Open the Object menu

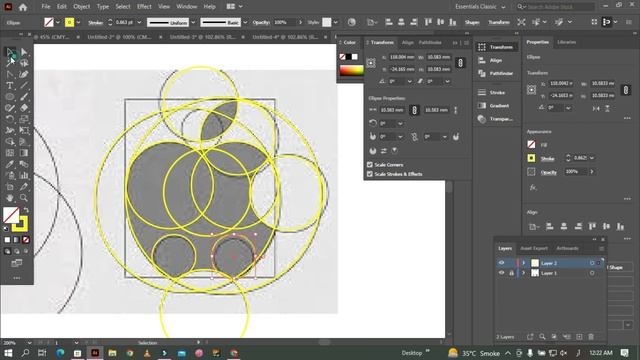point(81,7)
